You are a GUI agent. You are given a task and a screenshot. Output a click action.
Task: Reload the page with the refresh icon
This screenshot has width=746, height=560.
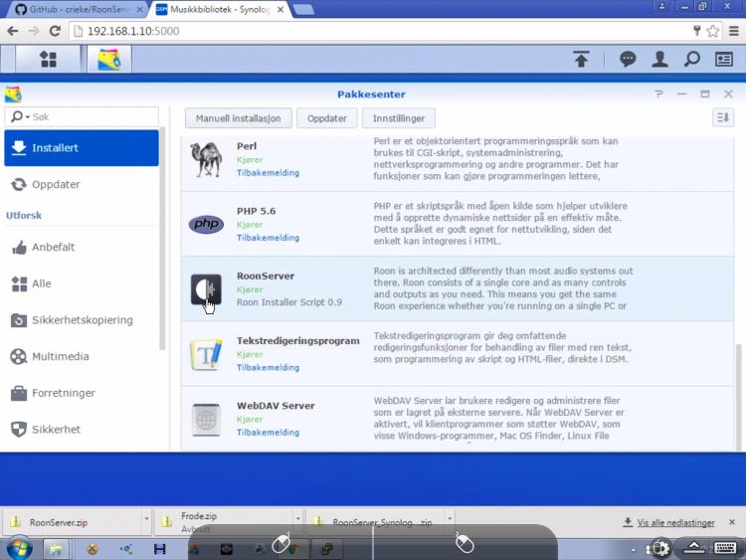(x=55, y=31)
